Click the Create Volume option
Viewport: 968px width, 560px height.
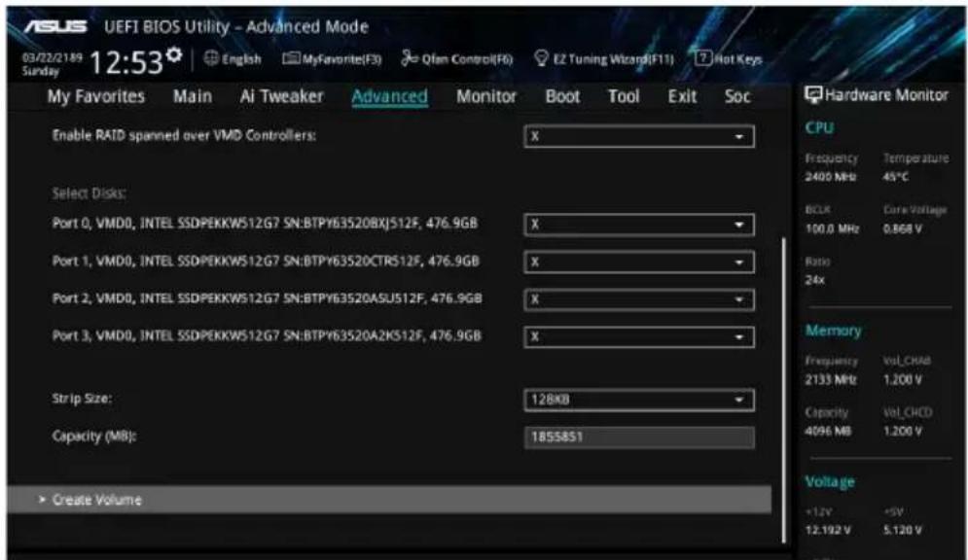coord(389,500)
